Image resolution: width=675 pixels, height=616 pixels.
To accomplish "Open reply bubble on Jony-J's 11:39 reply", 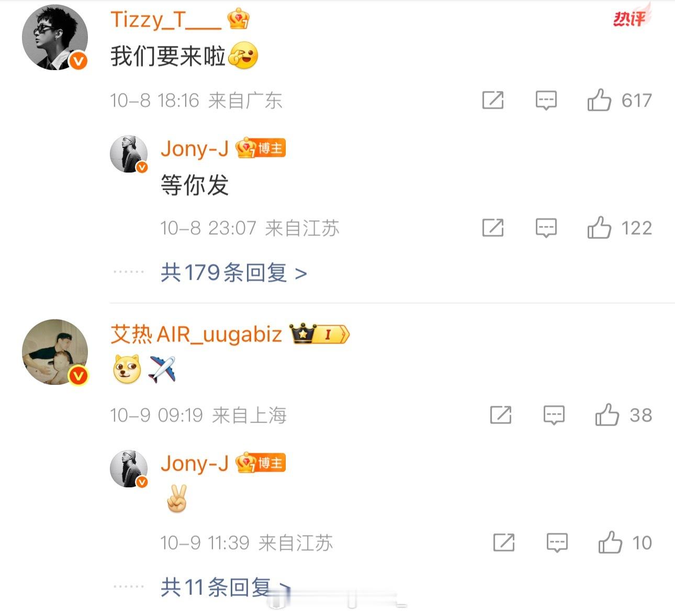I will pos(557,543).
